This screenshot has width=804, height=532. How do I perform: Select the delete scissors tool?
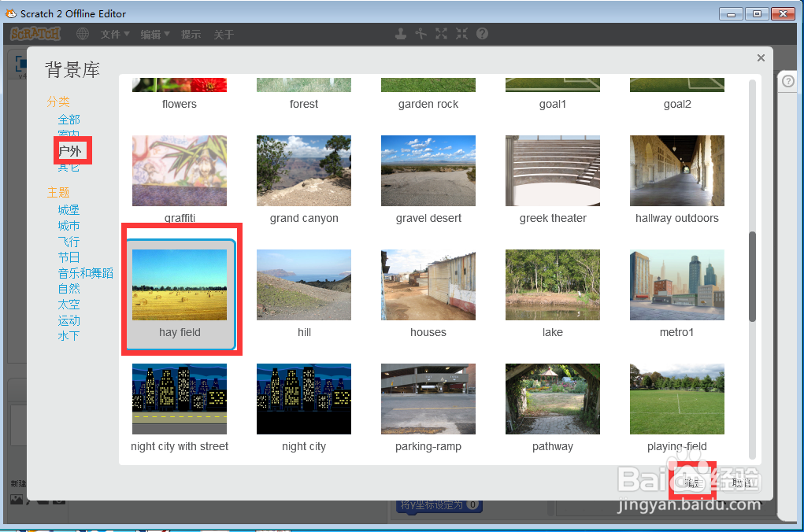tap(421, 34)
